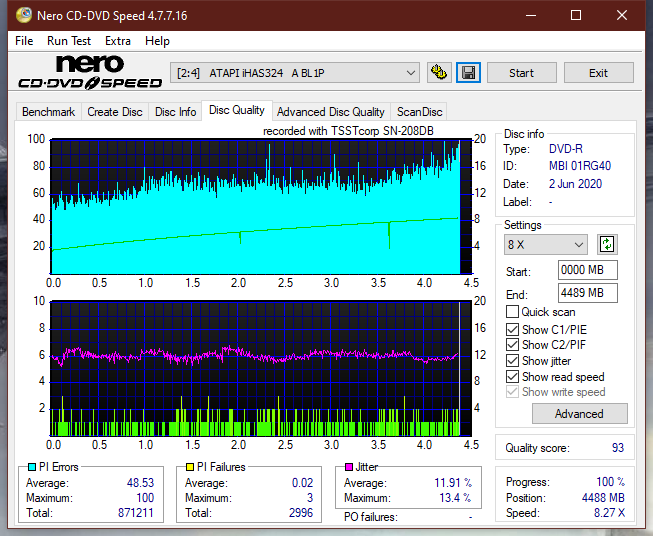Click the Start MB input field

point(587,270)
